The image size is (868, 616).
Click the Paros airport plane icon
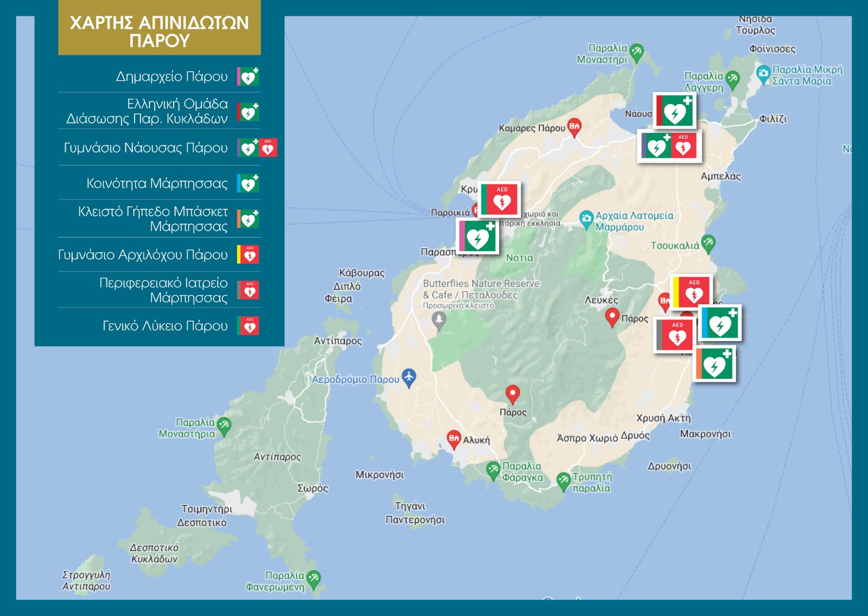(x=409, y=377)
